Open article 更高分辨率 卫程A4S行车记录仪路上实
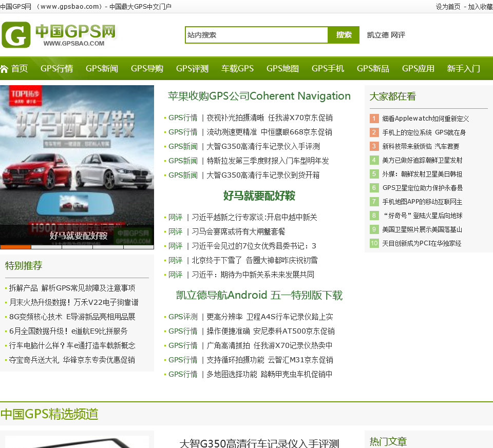The image size is (493, 448). point(270,317)
